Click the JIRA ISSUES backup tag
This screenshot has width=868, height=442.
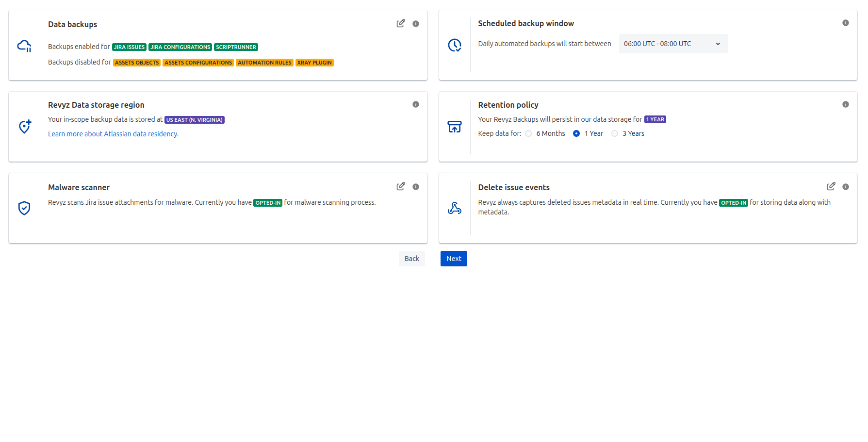point(129,47)
